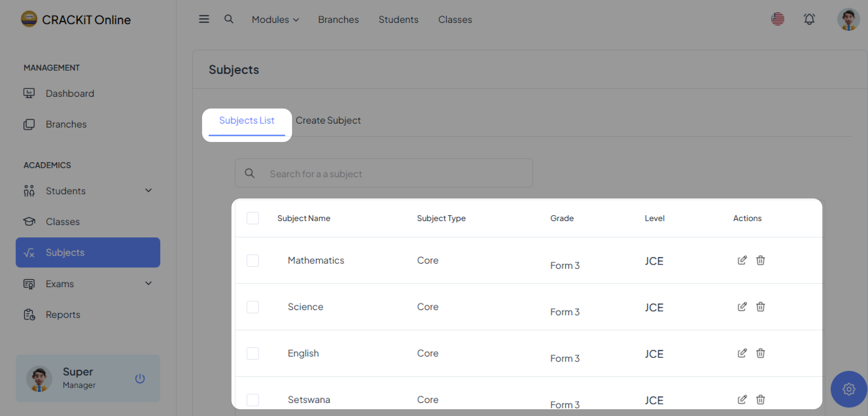
Task: Delete the English subject row
Action: 760,353
